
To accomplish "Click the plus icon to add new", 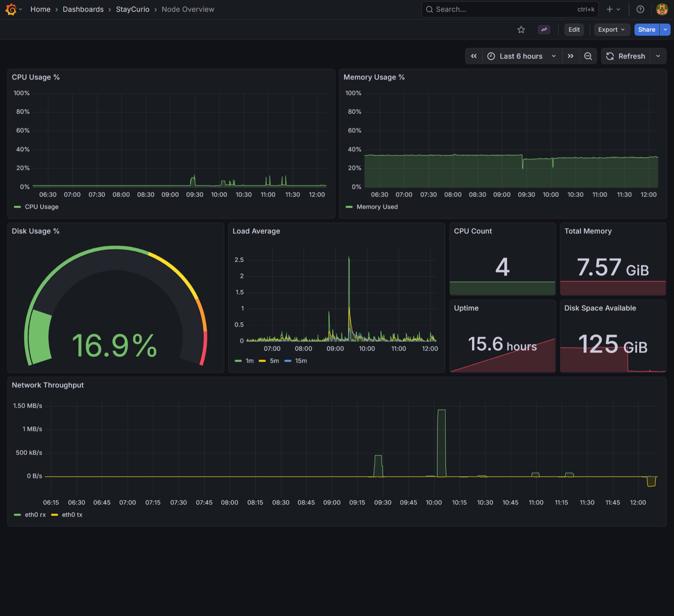I will (610, 9).
